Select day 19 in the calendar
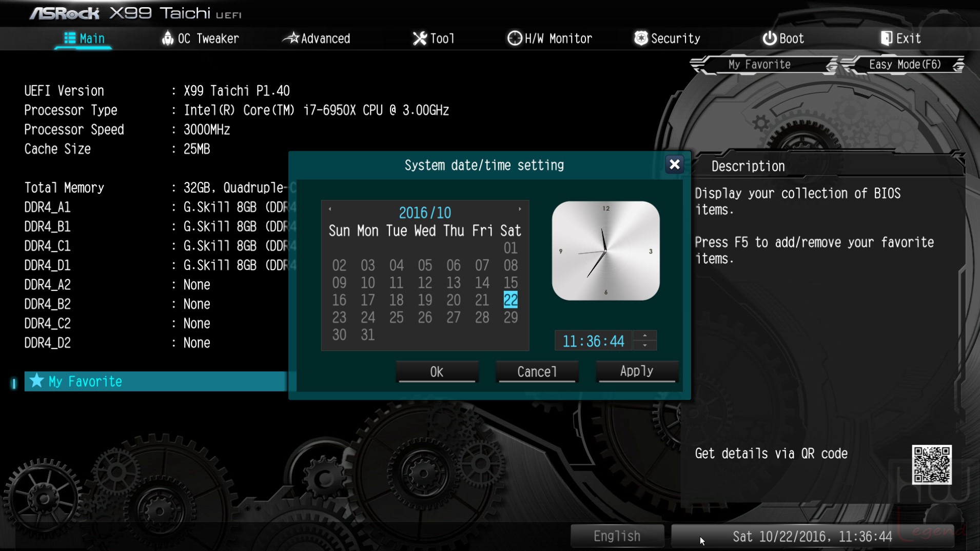Image resolution: width=980 pixels, height=551 pixels. [425, 300]
